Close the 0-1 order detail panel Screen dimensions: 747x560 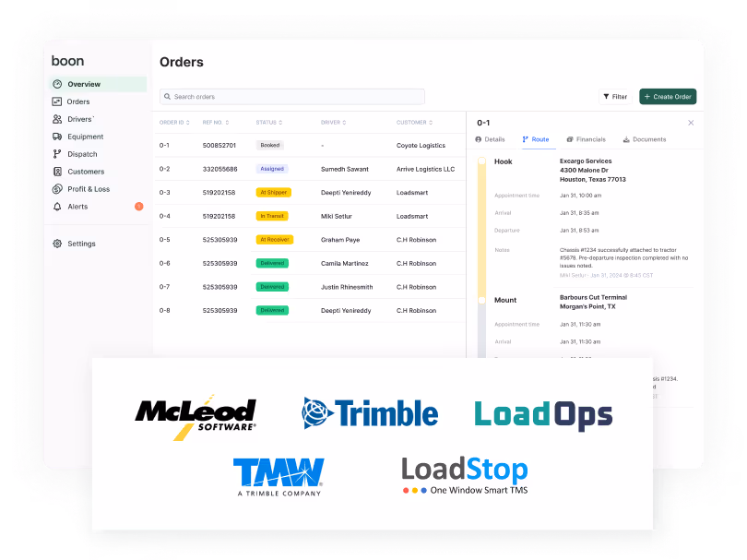tap(691, 123)
